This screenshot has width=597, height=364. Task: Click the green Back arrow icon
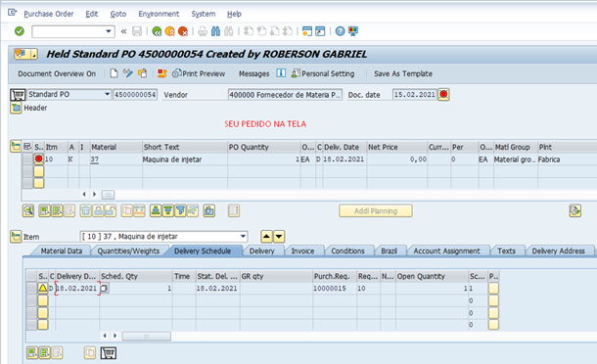click(157, 31)
